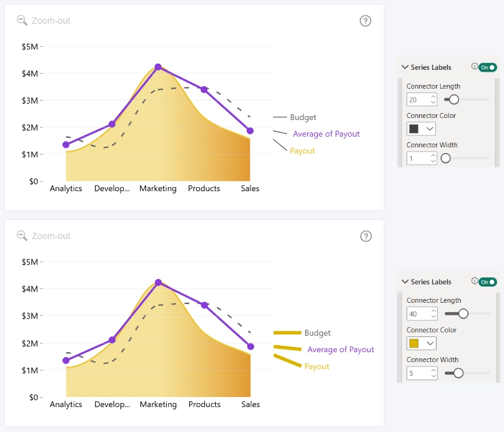504x432 pixels.
Task: Open the help question mark in the top chart
Action: click(x=365, y=21)
